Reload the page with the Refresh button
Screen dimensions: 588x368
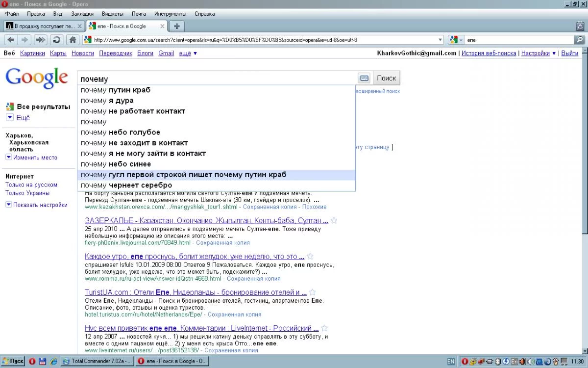56,40
